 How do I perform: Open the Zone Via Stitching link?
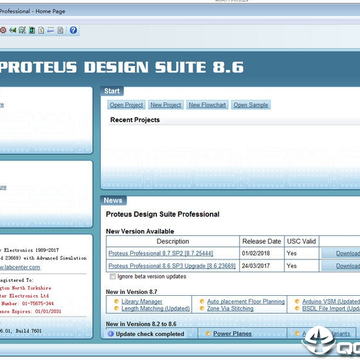coord(230,309)
